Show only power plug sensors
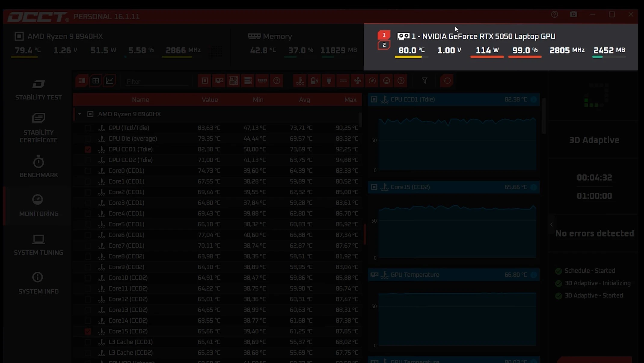 pos(329,81)
